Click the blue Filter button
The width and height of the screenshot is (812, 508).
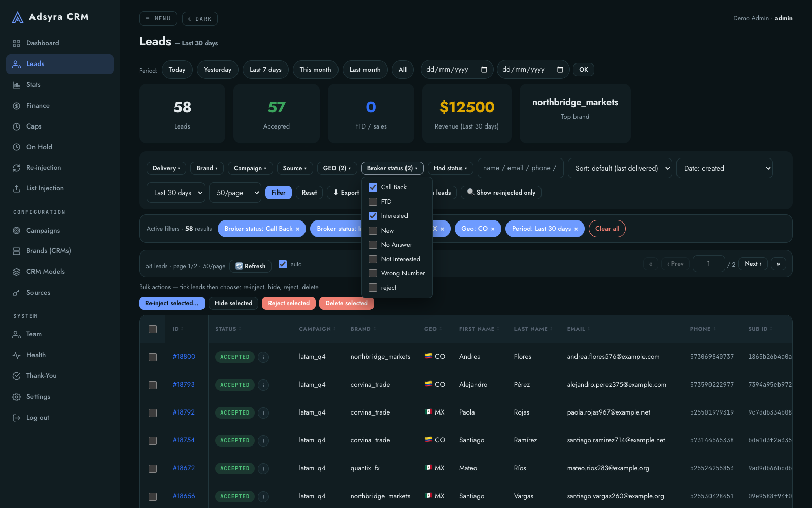click(279, 193)
